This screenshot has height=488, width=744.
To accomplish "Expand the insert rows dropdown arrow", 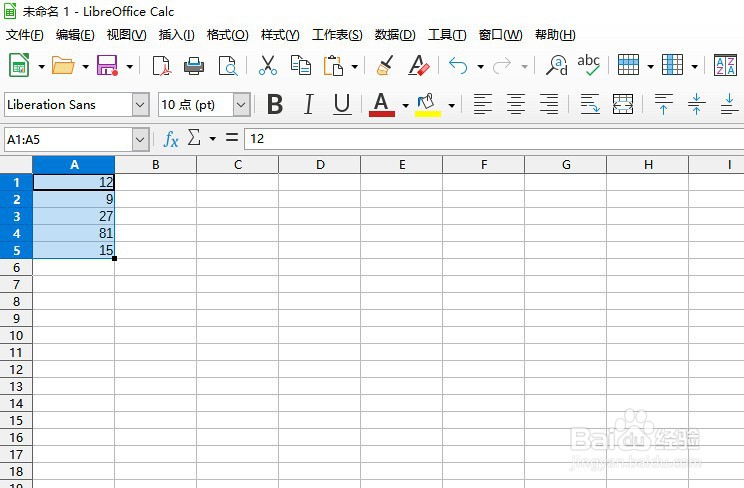I will click(x=651, y=66).
